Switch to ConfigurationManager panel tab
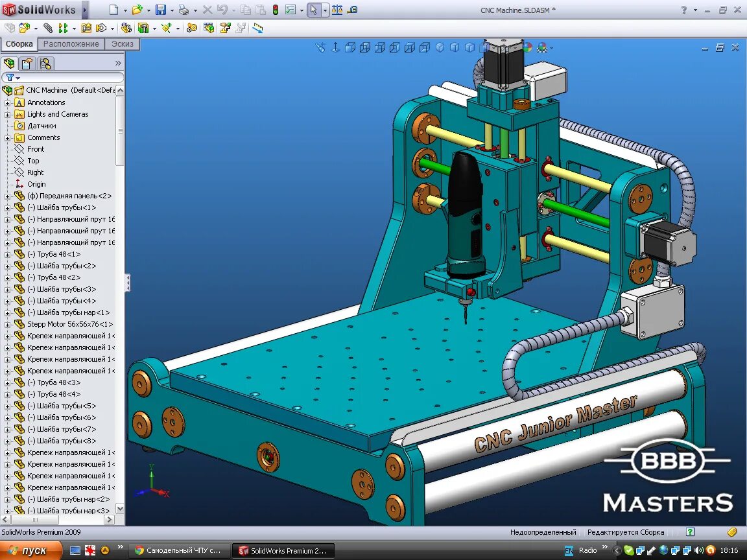Image resolution: width=747 pixels, height=560 pixels. tap(46, 63)
